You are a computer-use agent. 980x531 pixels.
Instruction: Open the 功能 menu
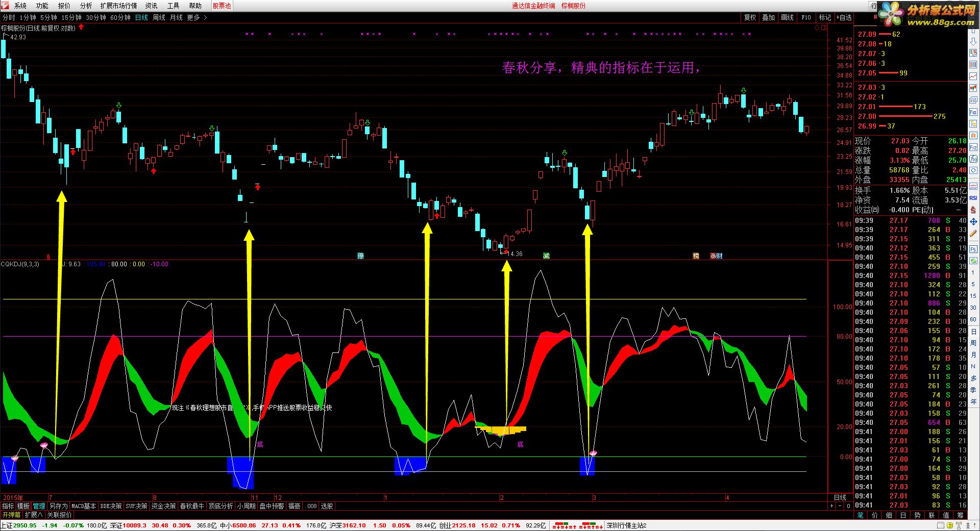coord(42,6)
